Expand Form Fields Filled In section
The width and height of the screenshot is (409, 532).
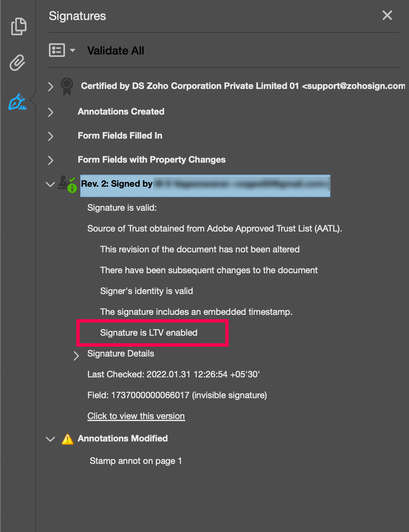click(x=51, y=136)
